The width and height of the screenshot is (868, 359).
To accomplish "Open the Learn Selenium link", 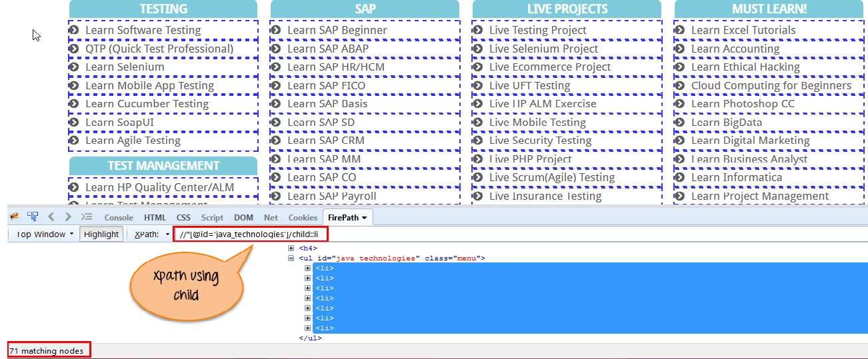I will click(x=125, y=67).
